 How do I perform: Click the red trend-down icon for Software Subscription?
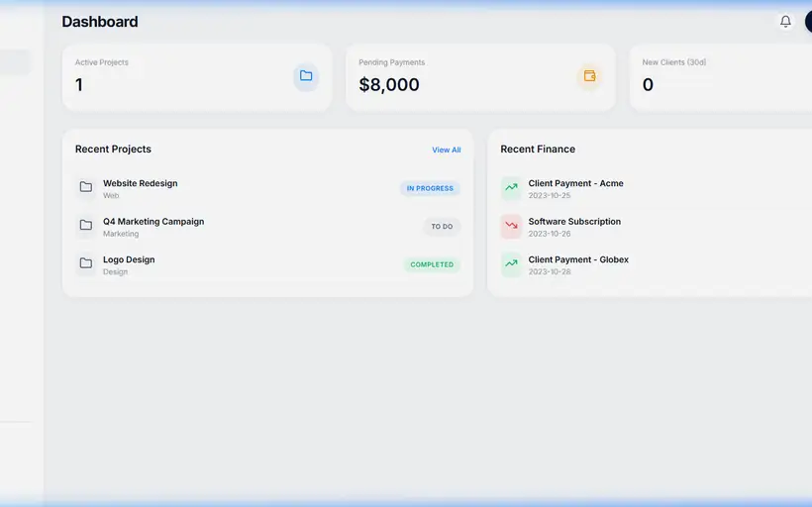511,226
